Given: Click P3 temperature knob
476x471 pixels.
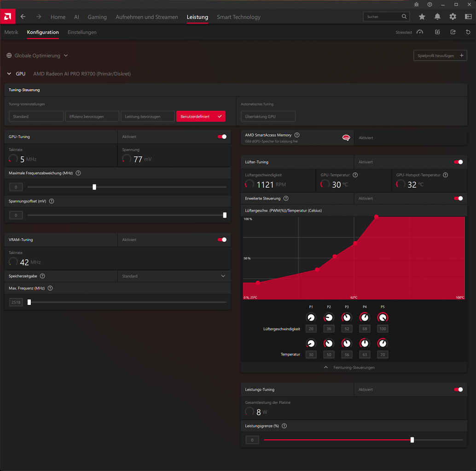Looking at the screenshot, I should click(x=346, y=343).
